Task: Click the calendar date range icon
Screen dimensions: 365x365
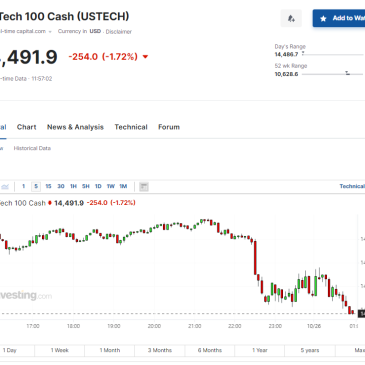Action: 144,187
